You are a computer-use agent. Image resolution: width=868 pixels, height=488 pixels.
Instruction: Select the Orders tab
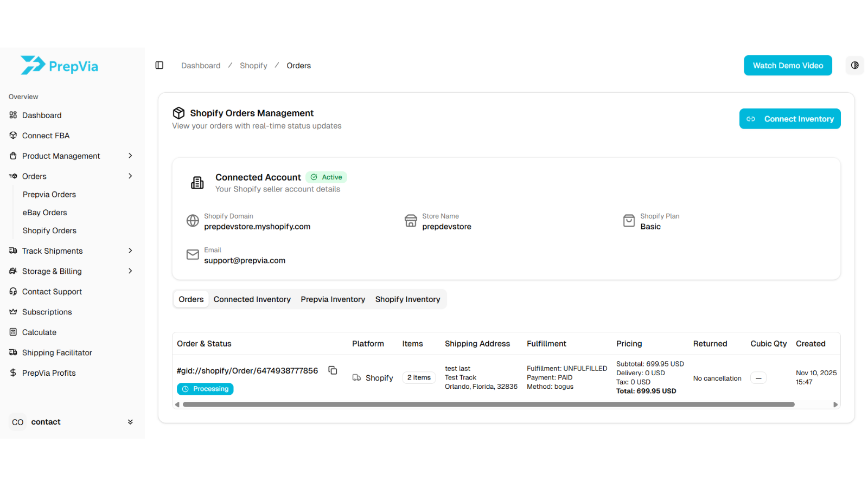coord(191,299)
